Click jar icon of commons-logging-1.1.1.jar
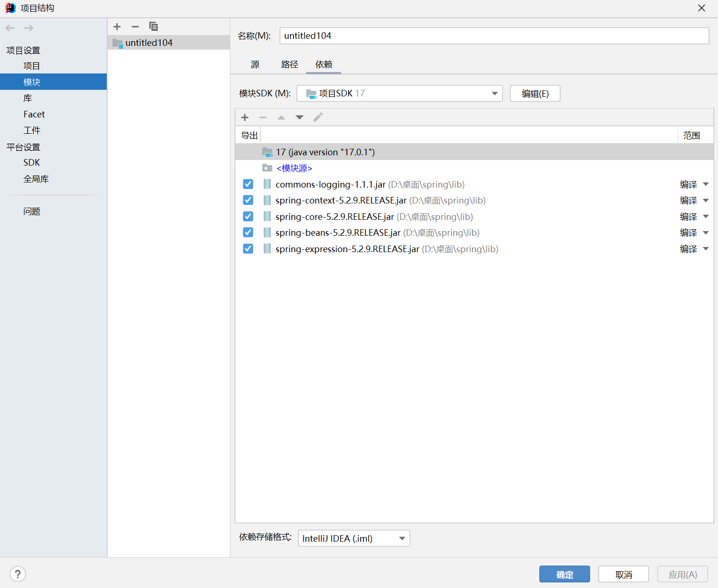Viewport: 718px width, 588px height. (x=267, y=184)
